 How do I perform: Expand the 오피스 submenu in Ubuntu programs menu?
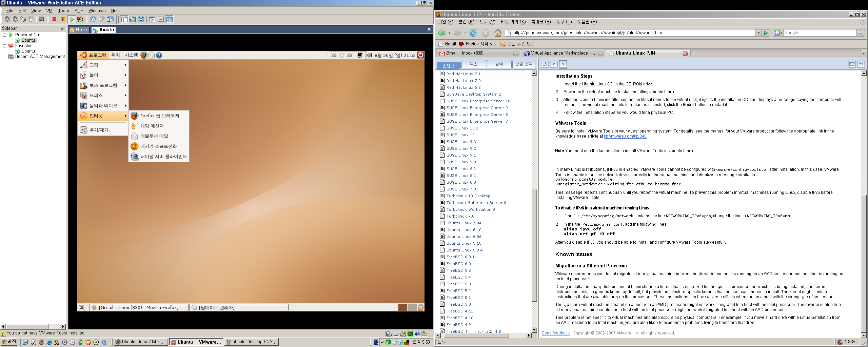tap(103, 95)
